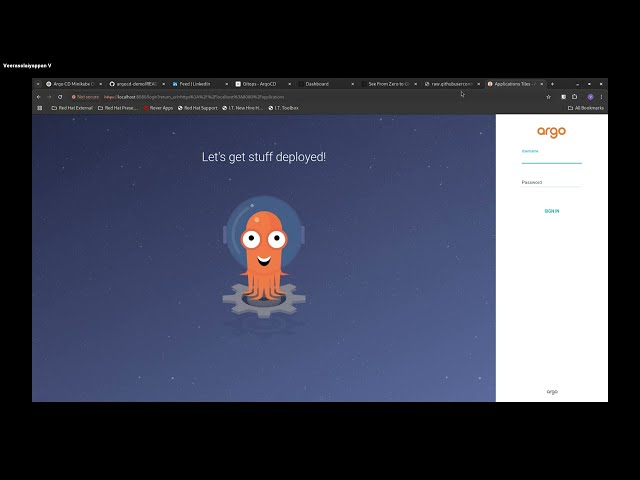Bookmark this page with star icon
The height and width of the screenshot is (480, 640).
(x=549, y=97)
